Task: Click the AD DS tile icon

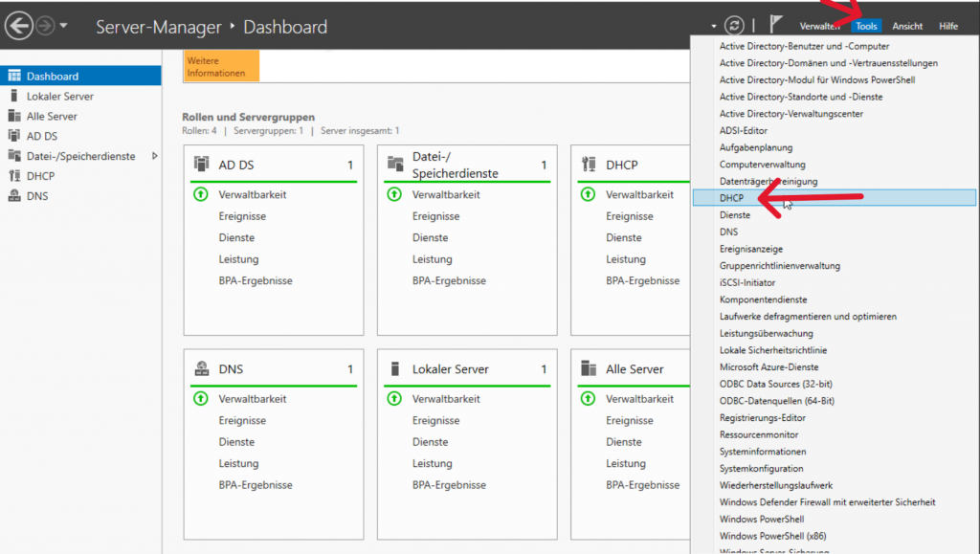Action: coord(201,165)
